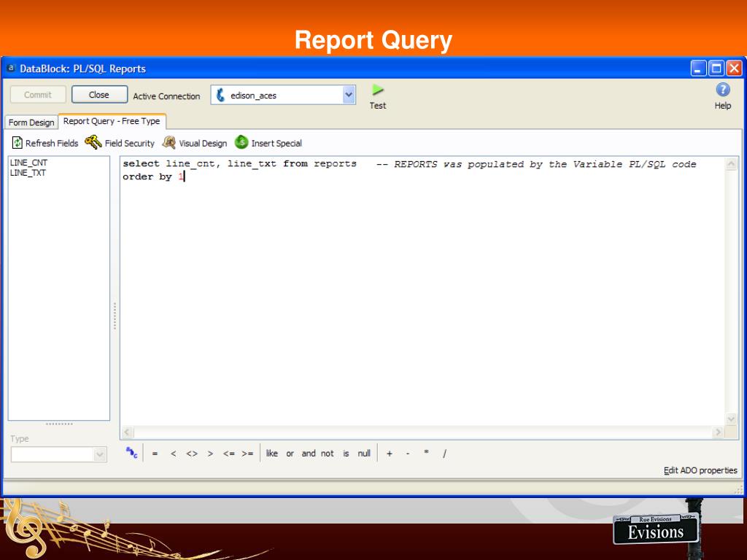
Task: Insert the plus operator
Action: coord(390,454)
